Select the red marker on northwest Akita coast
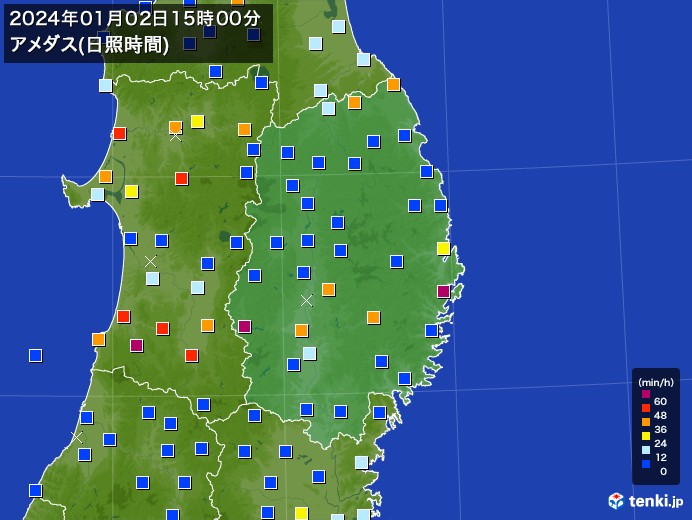The width and height of the screenshot is (692, 520). click(120, 133)
